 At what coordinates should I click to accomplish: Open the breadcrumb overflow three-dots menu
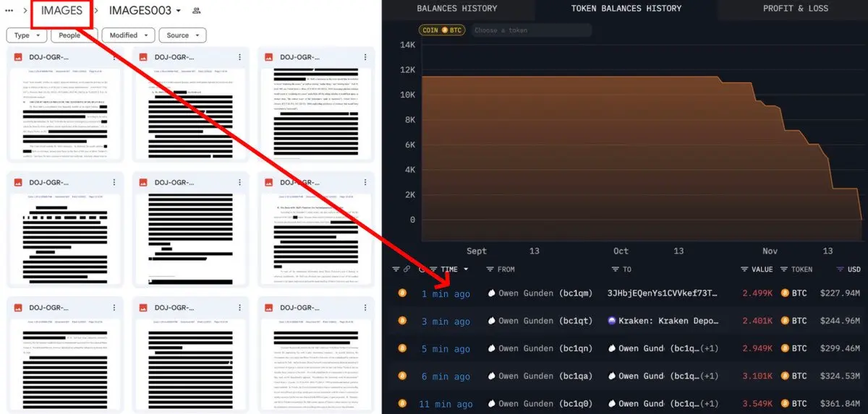[x=9, y=11]
